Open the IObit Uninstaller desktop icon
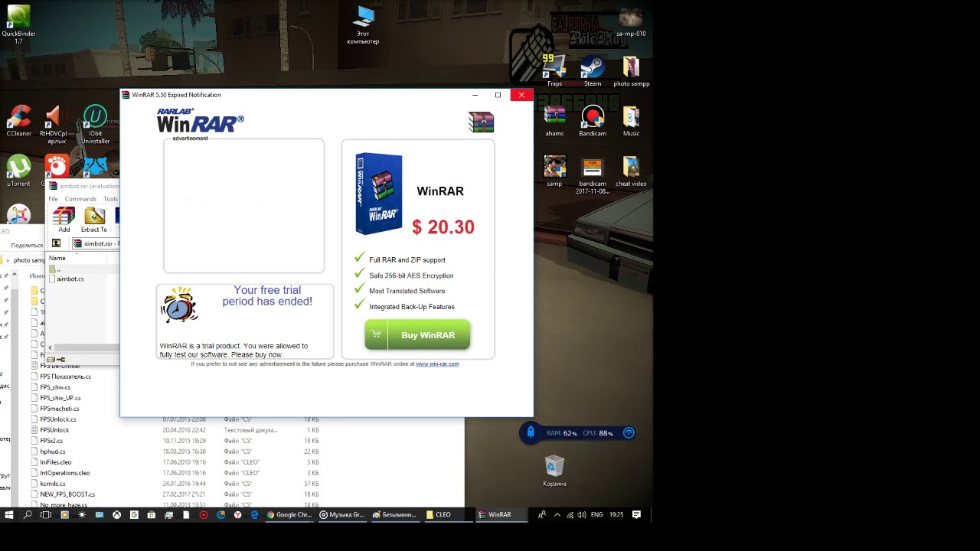 [96, 125]
